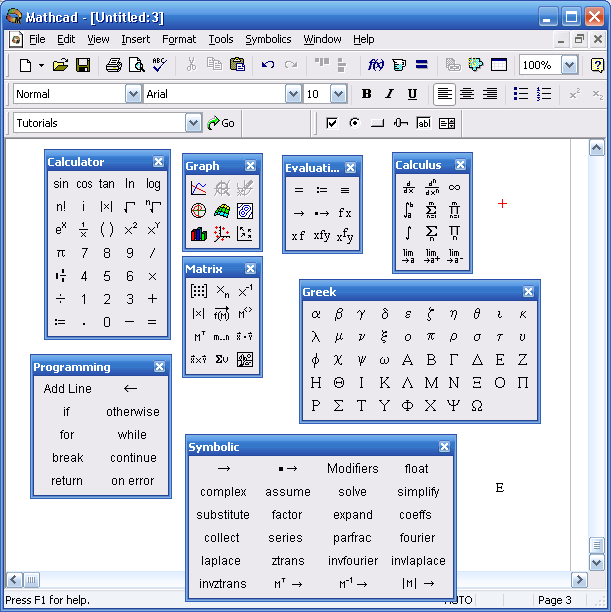Viewport: 611px width, 612px height.
Task: Open the Insert menu
Action: [135, 39]
